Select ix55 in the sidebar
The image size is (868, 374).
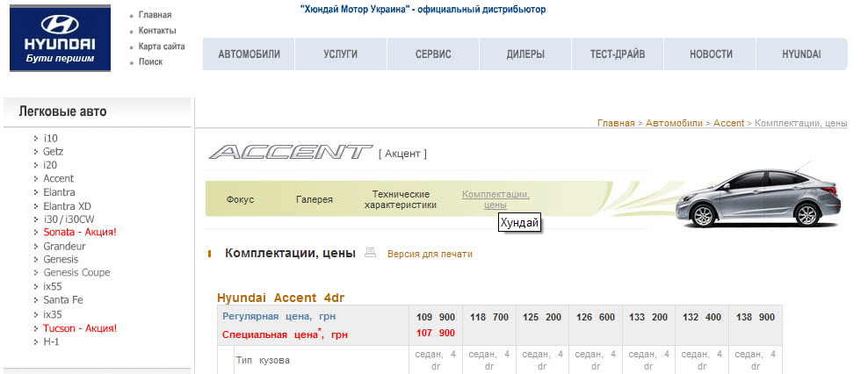[53, 286]
